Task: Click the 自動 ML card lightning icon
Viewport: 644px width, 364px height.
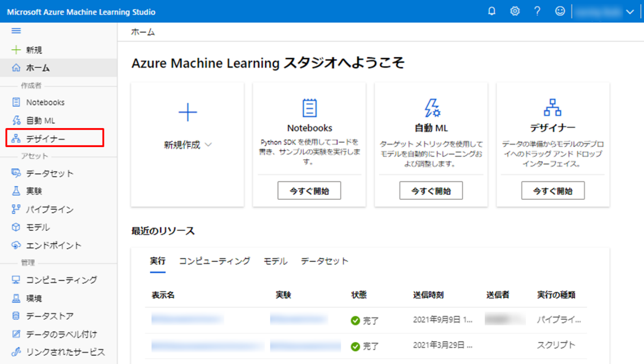Action: point(432,108)
